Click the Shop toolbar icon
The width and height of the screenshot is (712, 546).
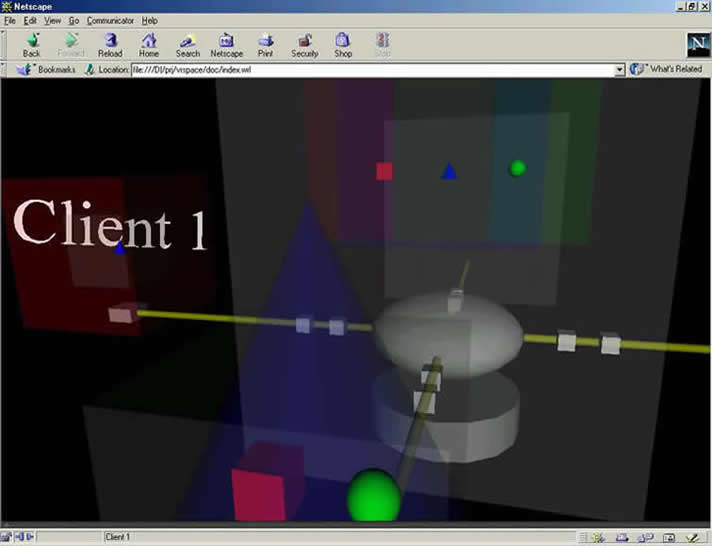pyautogui.click(x=343, y=44)
